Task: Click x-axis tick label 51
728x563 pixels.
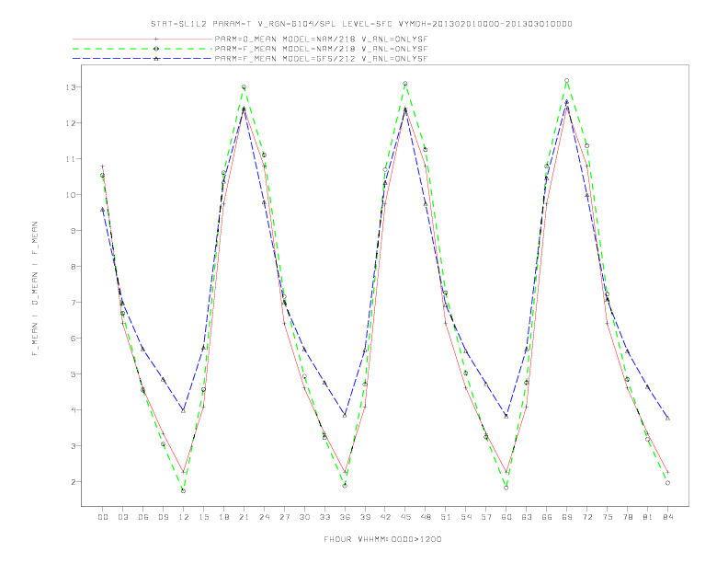Action: click(x=446, y=517)
